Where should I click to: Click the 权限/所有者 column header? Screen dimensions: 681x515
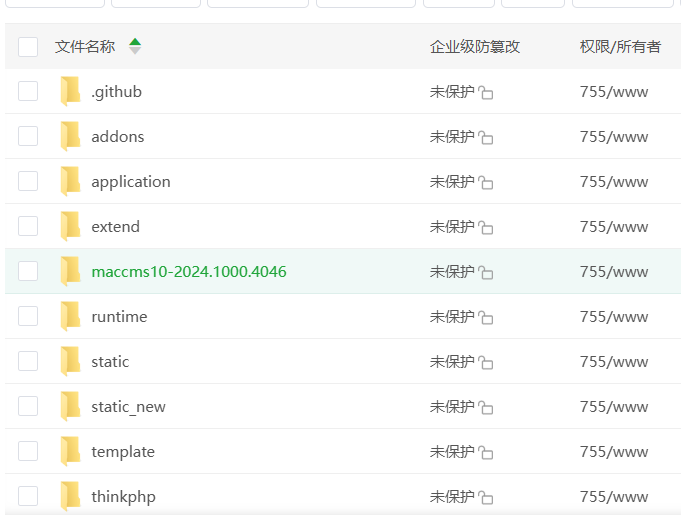pos(620,46)
